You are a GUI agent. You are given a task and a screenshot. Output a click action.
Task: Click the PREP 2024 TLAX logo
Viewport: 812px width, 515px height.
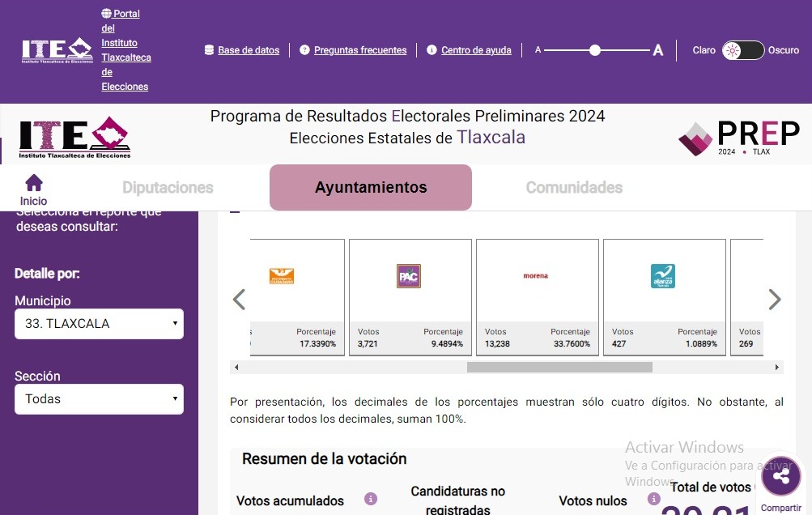739,138
